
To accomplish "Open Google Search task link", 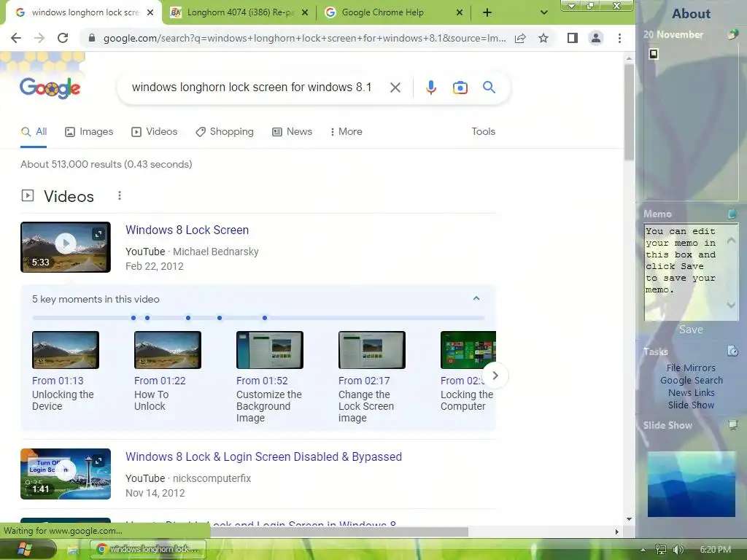I will pyautogui.click(x=692, y=380).
